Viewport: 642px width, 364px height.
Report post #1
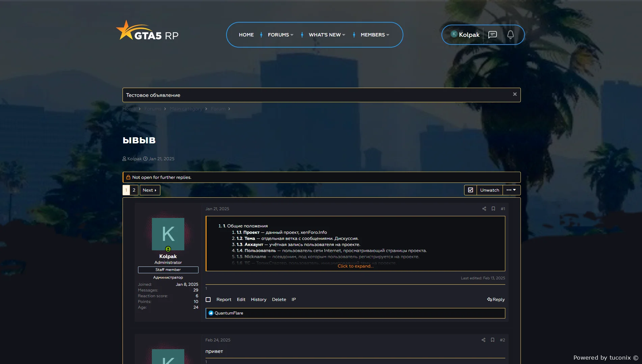(x=224, y=300)
